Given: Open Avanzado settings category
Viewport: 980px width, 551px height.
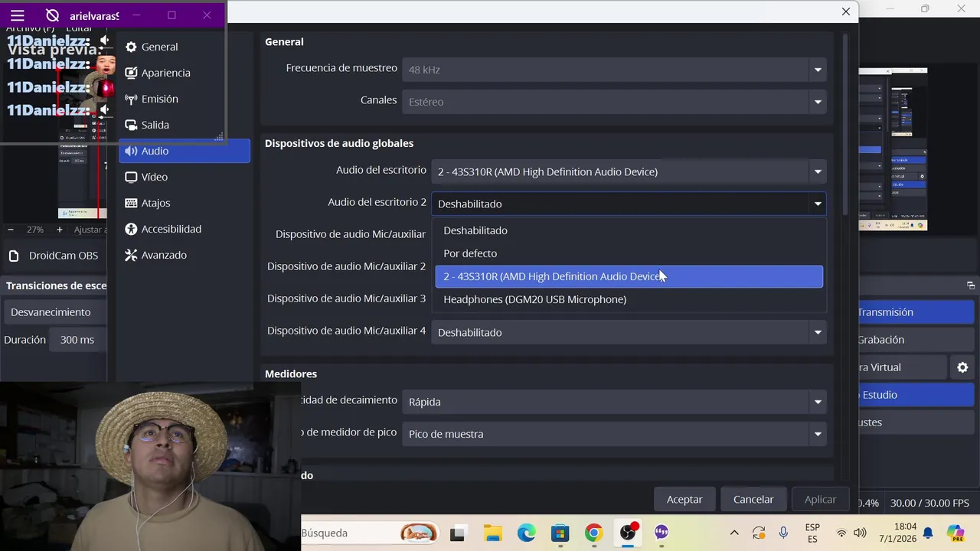Looking at the screenshot, I should [185, 255].
